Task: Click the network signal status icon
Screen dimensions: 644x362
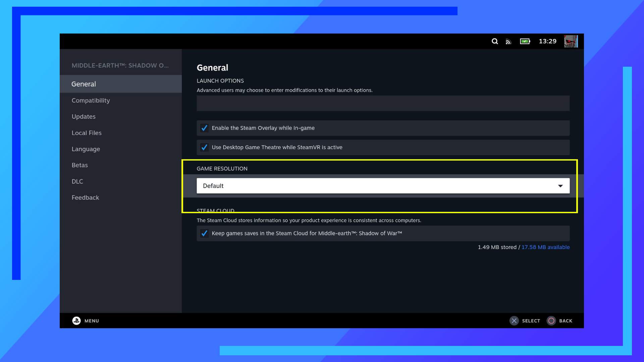Action: (x=508, y=42)
